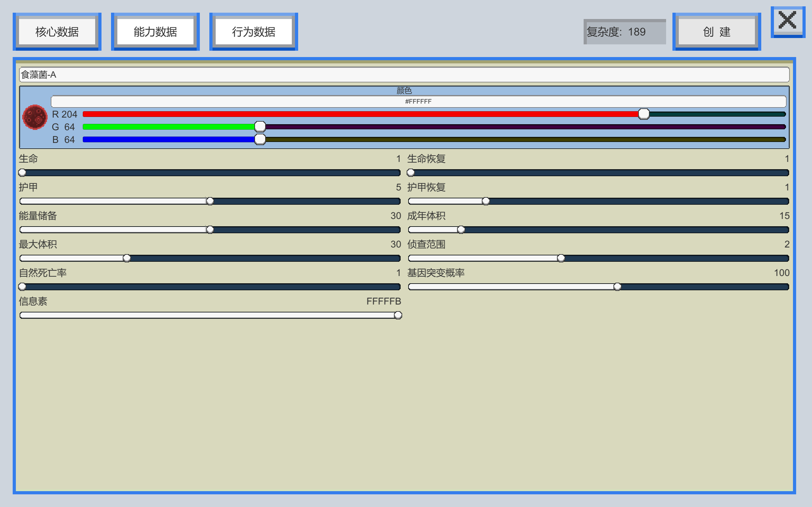Viewport: 812px width, 507px height.
Task: Open the 行为数据 tab
Action: click(254, 31)
